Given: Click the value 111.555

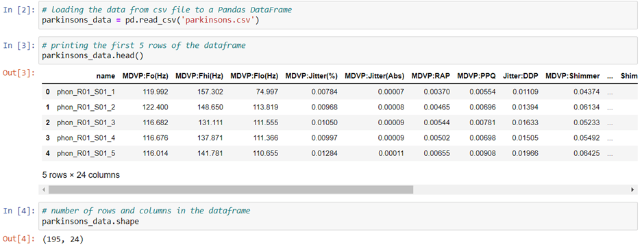Looking at the screenshot, I should tap(267, 122).
